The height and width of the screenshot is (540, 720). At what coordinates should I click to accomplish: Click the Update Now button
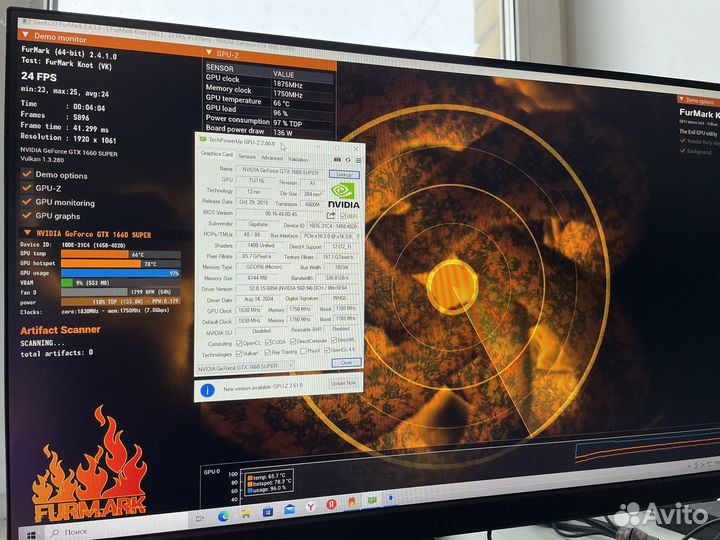point(343,383)
